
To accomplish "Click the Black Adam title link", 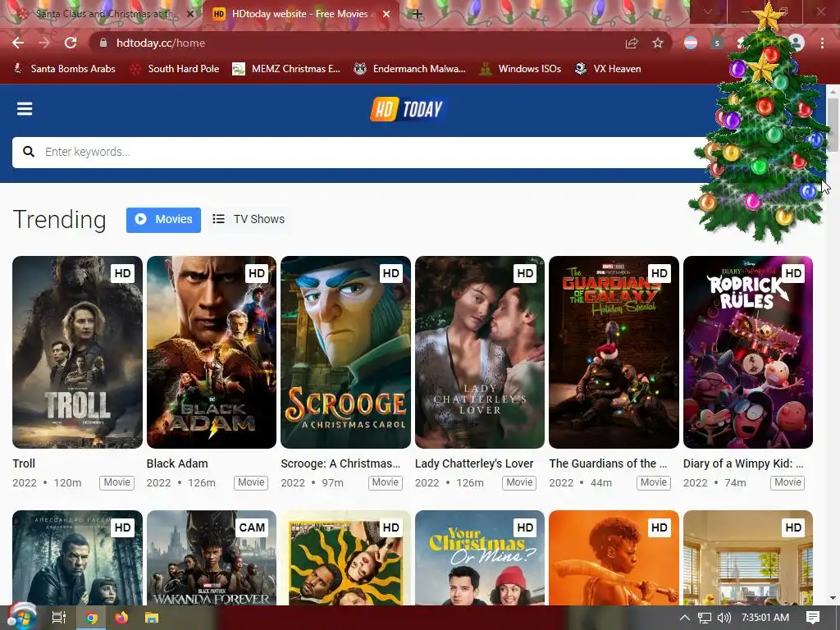I will click(177, 463).
